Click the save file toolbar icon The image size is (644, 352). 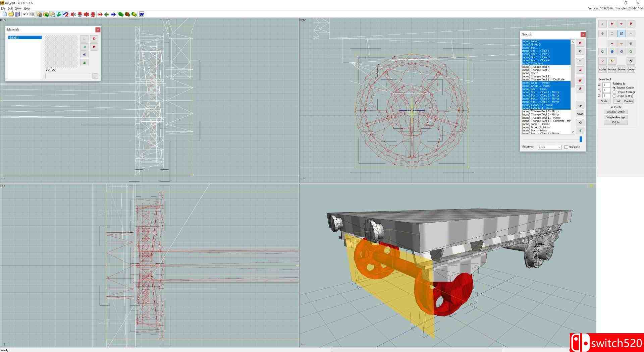(x=18, y=14)
